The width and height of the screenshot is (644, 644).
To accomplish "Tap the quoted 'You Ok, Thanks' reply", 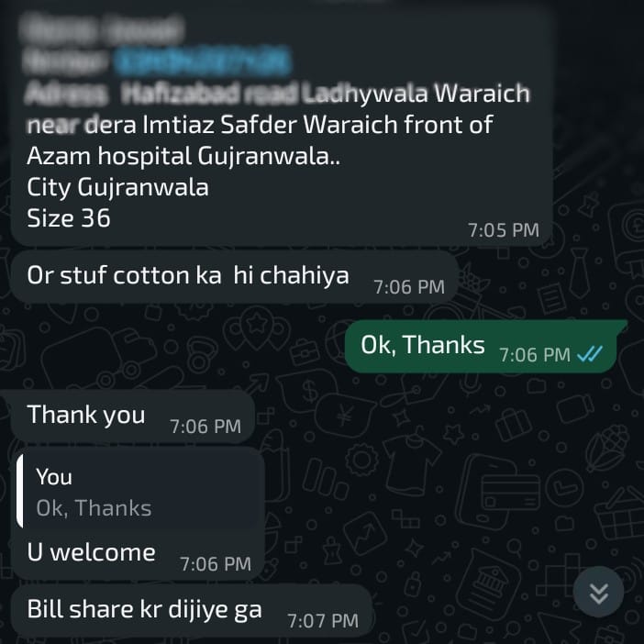I will pos(141,492).
